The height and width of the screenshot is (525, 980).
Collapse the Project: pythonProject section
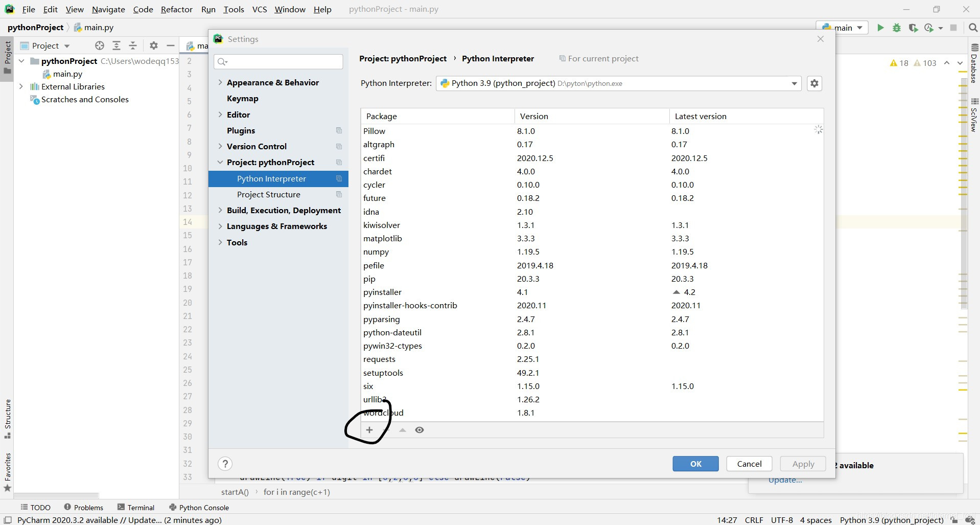(x=220, y=162)
